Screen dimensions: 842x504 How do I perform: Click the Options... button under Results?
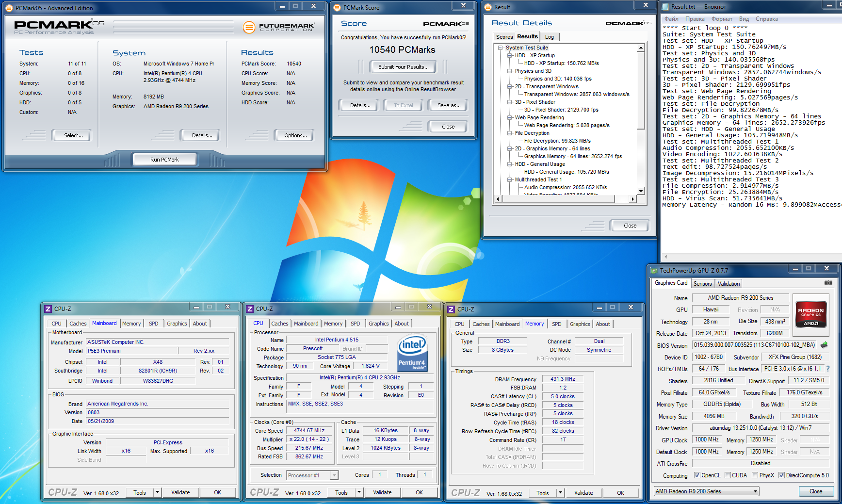point(295,135)
